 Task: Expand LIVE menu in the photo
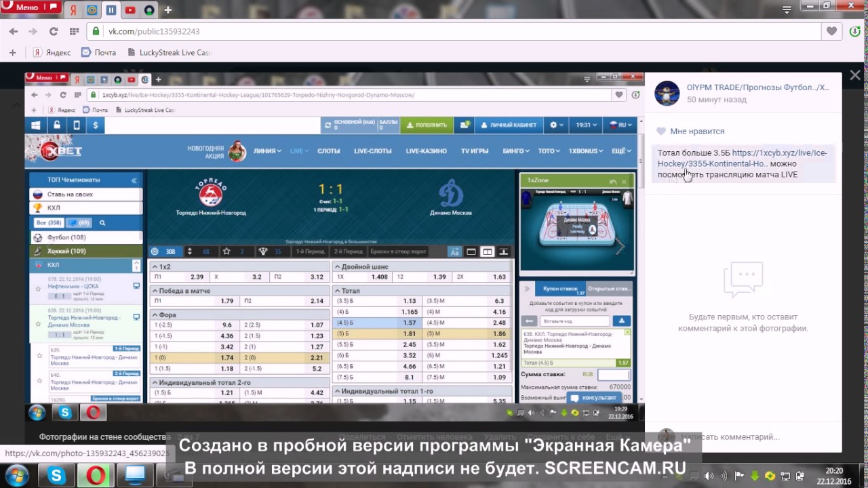point(299,151)
